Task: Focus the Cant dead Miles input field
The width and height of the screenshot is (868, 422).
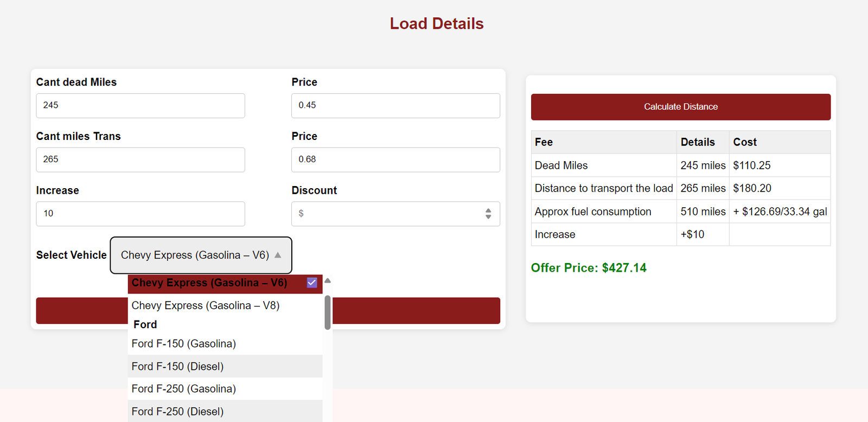Action: pyautogui.click(x=141, y=105)
